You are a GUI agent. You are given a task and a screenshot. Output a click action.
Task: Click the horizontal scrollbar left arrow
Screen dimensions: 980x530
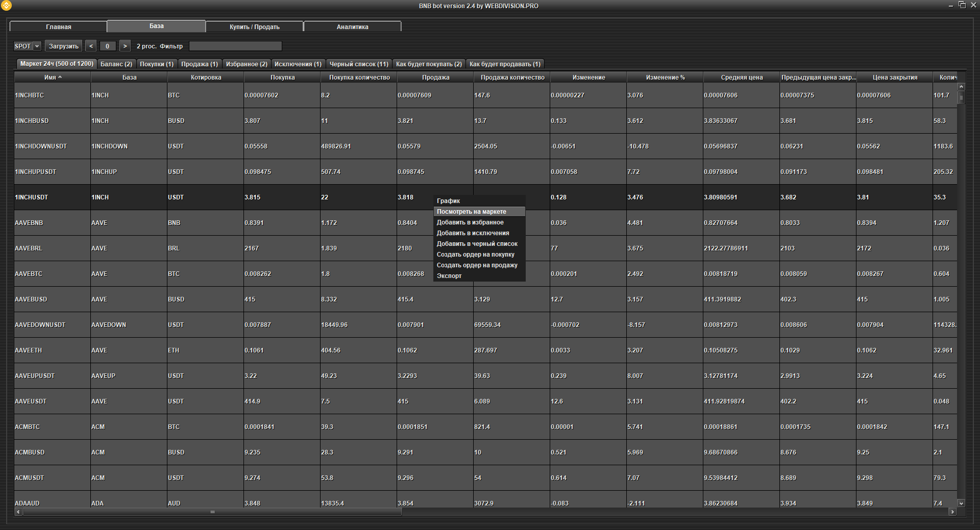18,512
